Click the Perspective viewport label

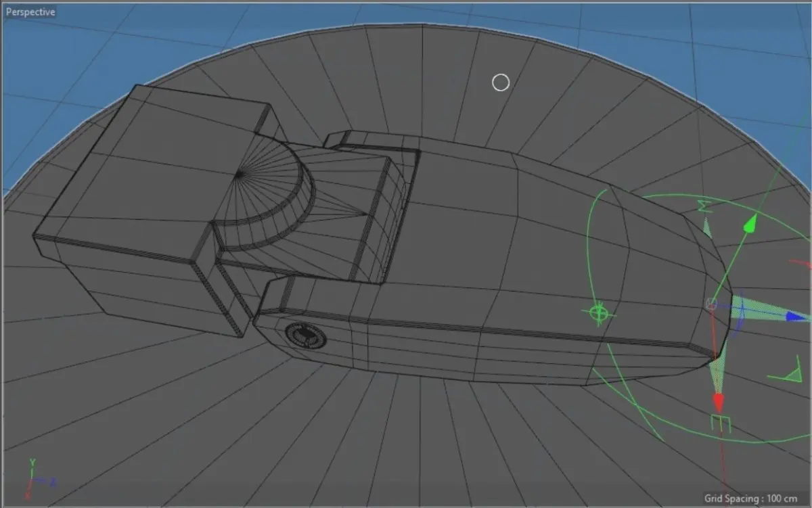tap(30, 12)
